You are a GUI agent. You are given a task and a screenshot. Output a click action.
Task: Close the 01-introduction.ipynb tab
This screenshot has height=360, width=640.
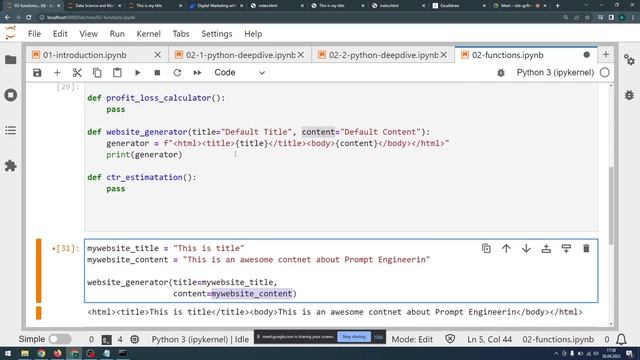158,55
